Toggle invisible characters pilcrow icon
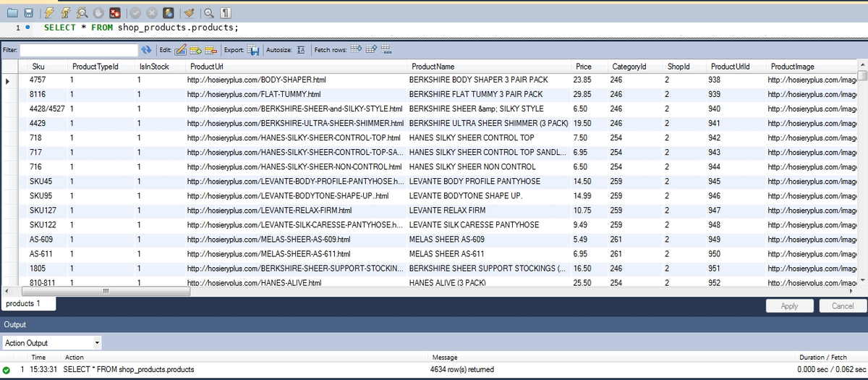 point(225,13)
